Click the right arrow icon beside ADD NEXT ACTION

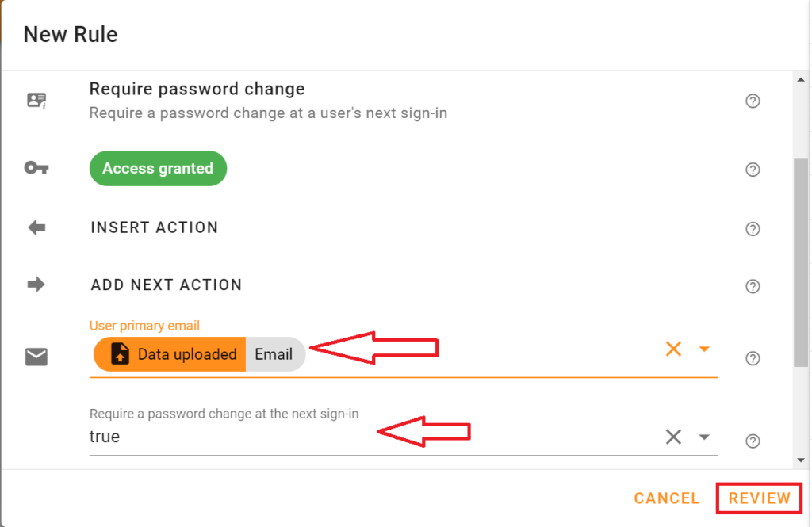[x=36, y=285]
